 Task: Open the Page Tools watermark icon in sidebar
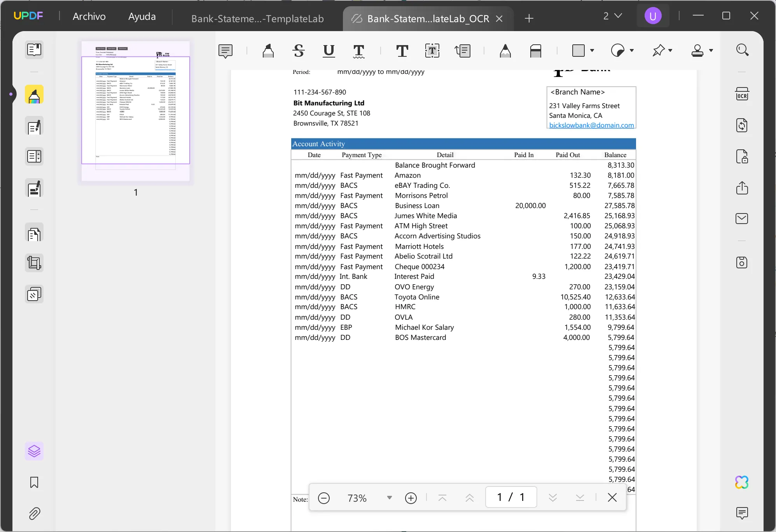tap(34, 294)
